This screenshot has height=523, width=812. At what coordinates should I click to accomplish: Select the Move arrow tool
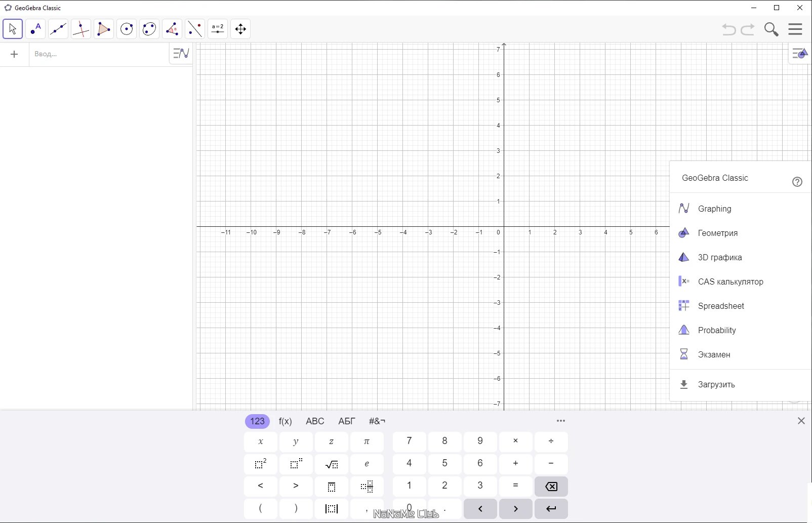[x=13, y=29]
